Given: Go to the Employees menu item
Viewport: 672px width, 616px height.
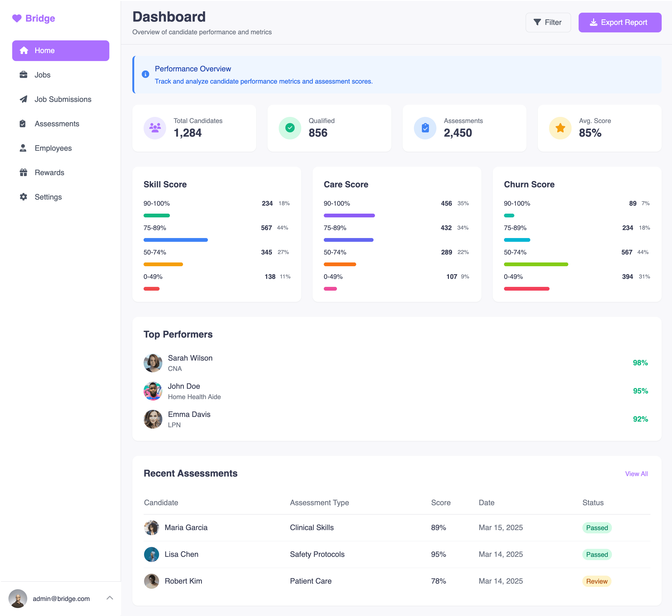Looking at the screenshot, I should (53, 148).
